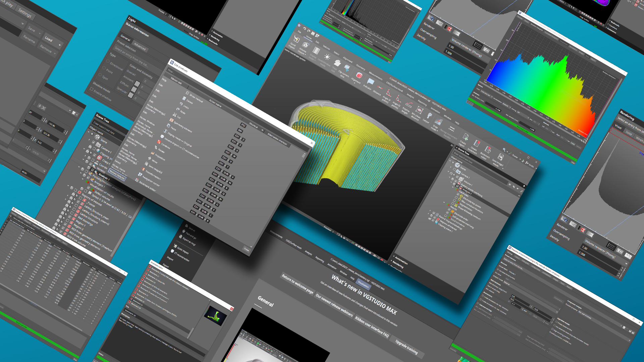Click the Upgrade training button

pos(407,347)
